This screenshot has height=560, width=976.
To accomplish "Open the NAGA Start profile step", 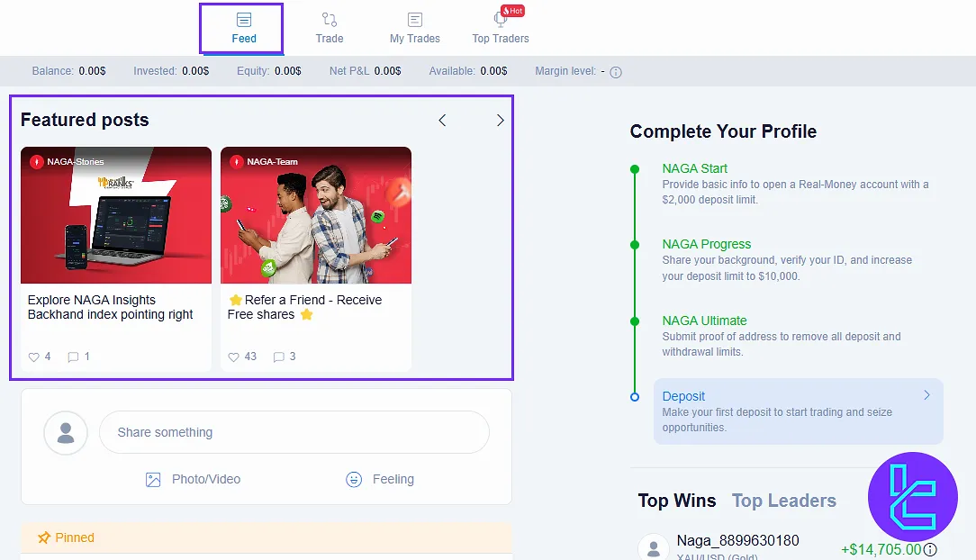I will [694, 168].
